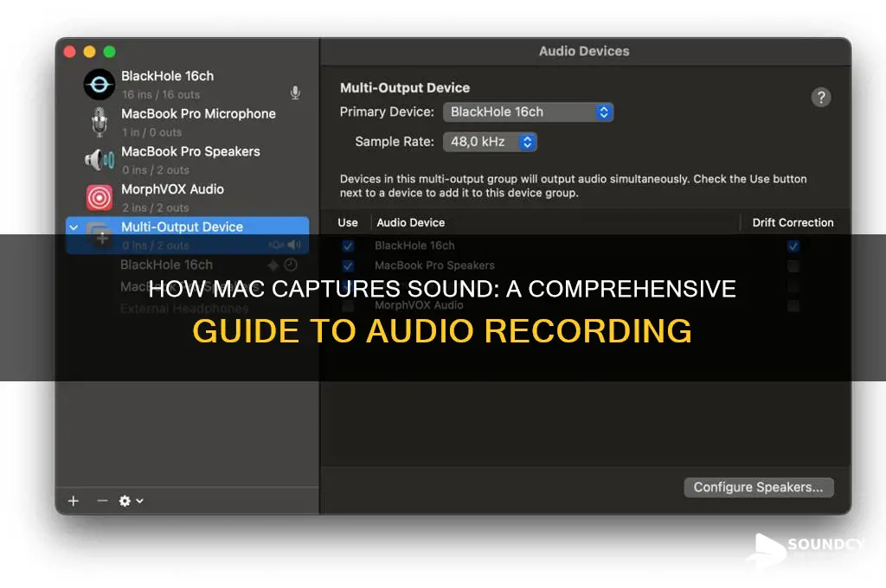This screenshot has height=588, width=886.
Task: Click the green zoom window button
Action: point(110,52)
